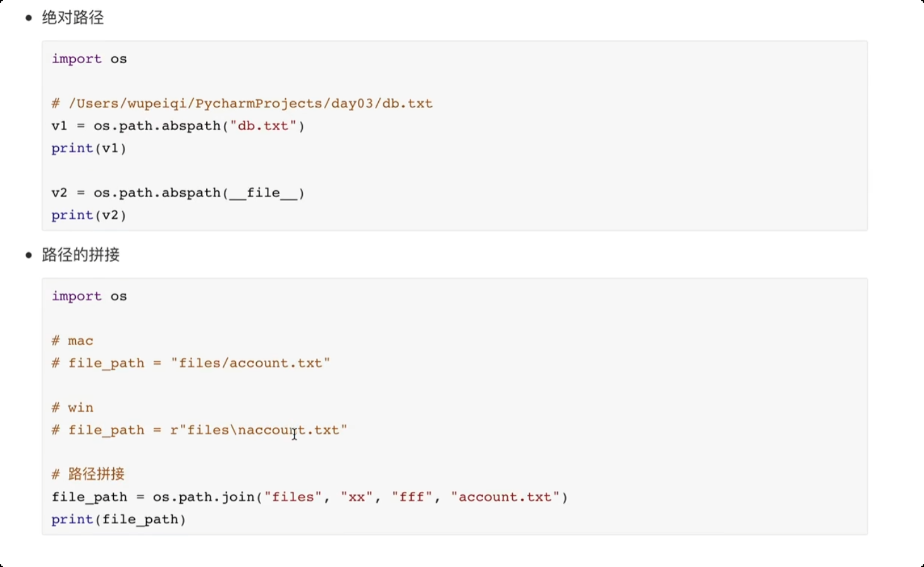Click the 路径的拼接 heading text
The height and width of the screenshot is (567, 924).
pyautogui.click(x=80, y=255)
